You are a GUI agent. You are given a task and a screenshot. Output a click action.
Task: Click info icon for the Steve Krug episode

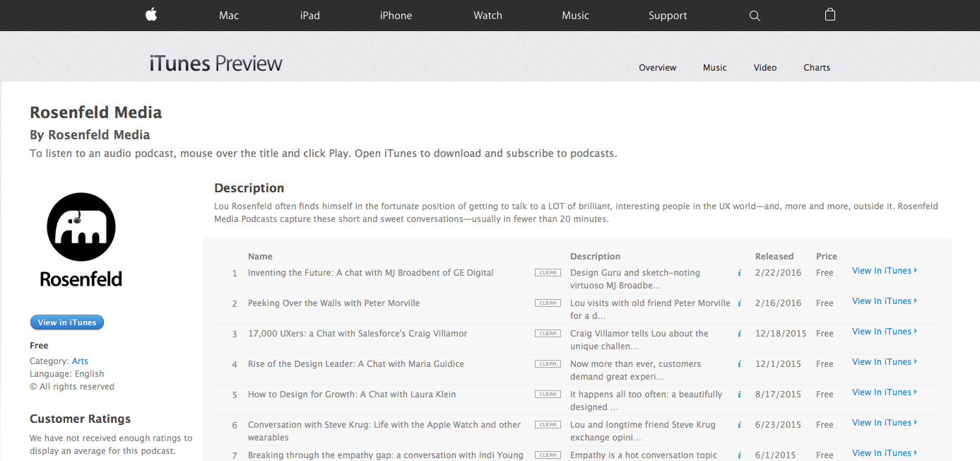pyautogui.click(x=738, y=424)
